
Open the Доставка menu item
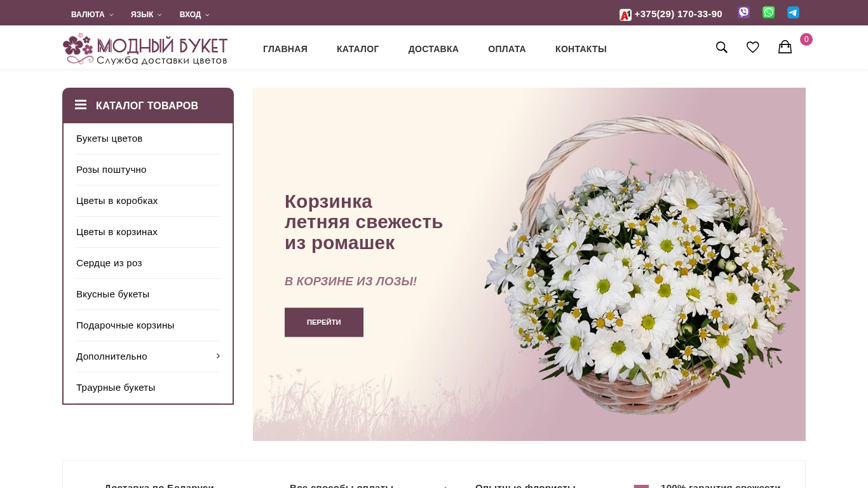pyautogui.click(x=433, y=49)
